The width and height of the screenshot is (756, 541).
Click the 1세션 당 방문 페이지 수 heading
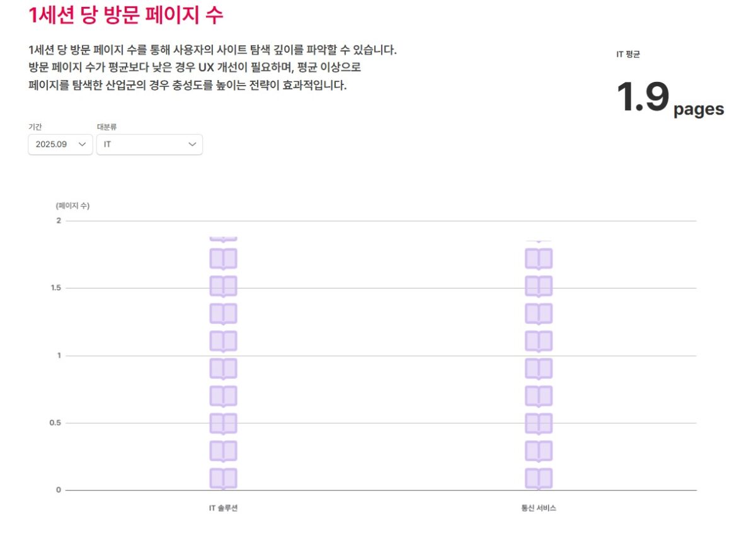click(x=126, y=15)
